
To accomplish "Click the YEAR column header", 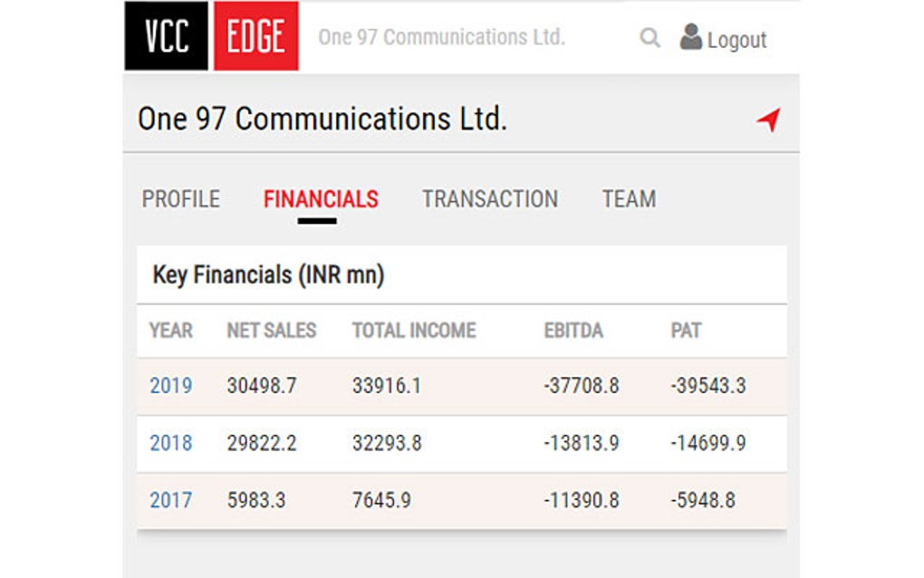I will pyautogui.click(x=171, y=331).
